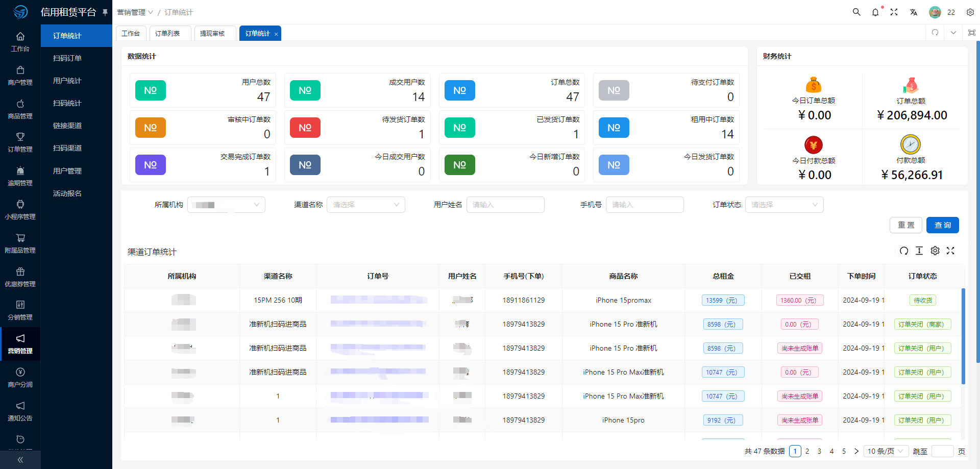The image size is (980, 469).
Task: Open the tab bar dropdown chevron
Action: tap(953, 33)
